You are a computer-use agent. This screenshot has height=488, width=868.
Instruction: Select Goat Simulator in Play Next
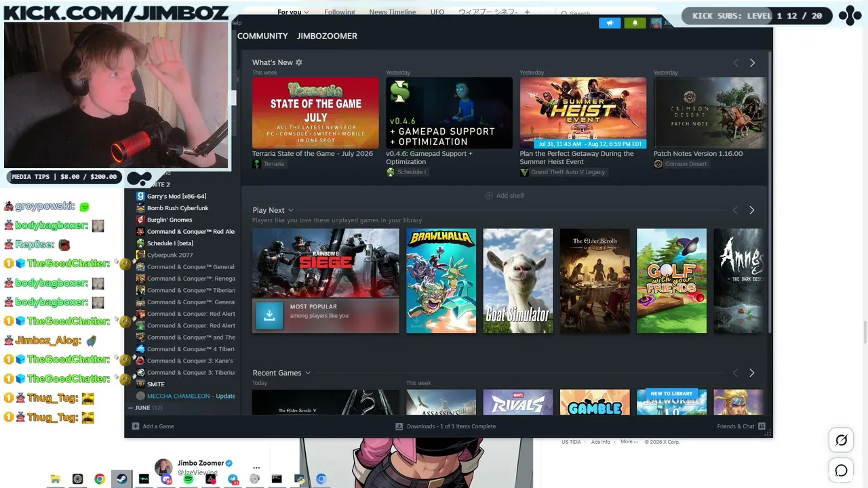pos(518,281)
